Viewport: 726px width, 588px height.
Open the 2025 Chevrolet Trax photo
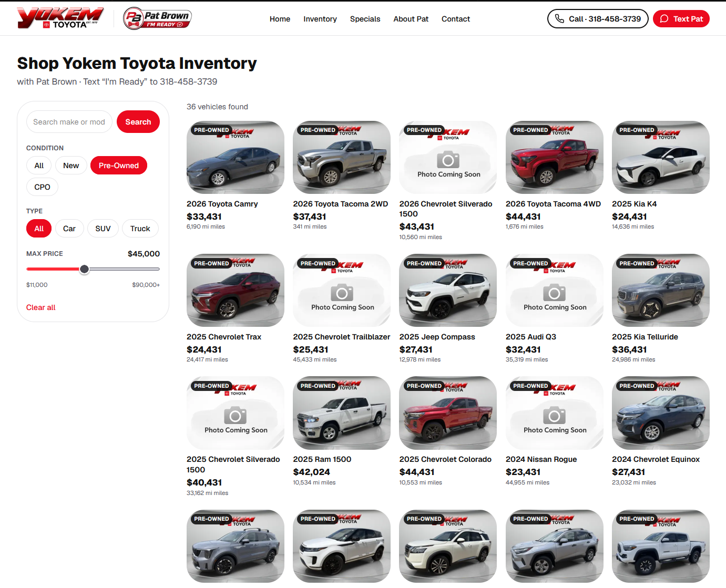click(236, 291)
